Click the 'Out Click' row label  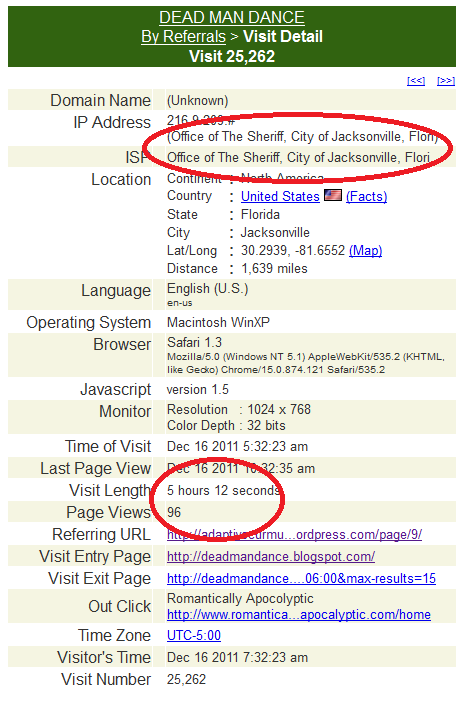coord(119,607)
